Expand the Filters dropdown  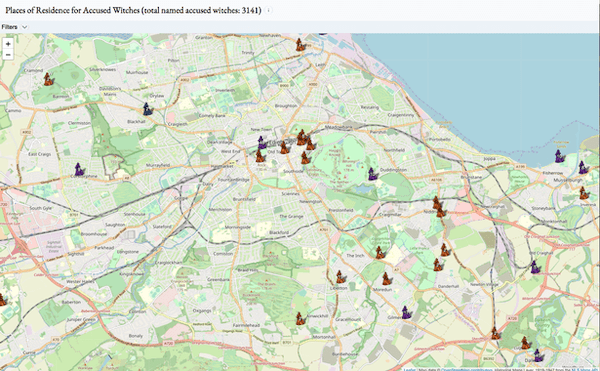click(x=14, y=27)
